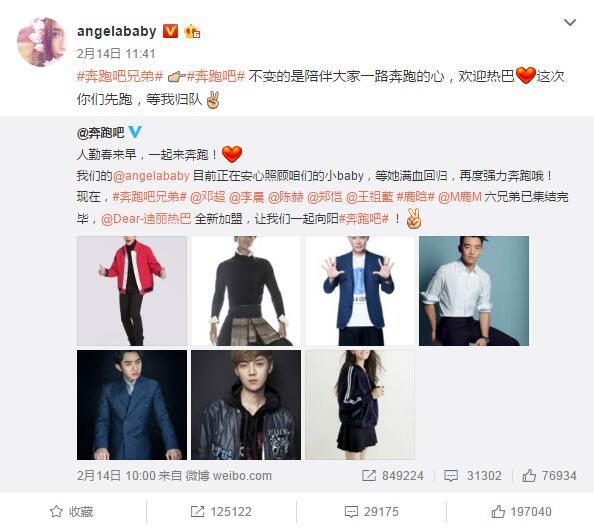Like the post with 197040 likes
The width and height of the screenshot is (594, 531).
(x=521, y=512)
